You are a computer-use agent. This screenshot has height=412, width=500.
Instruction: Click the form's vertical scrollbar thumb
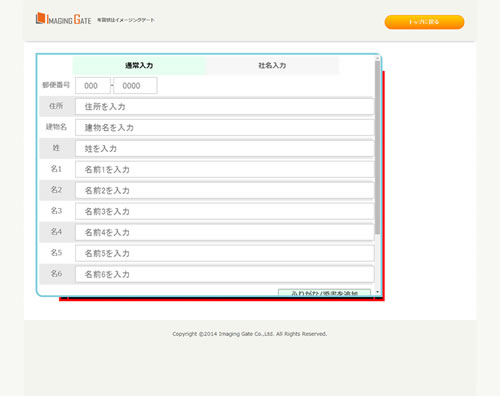click(x=377, y=147)
